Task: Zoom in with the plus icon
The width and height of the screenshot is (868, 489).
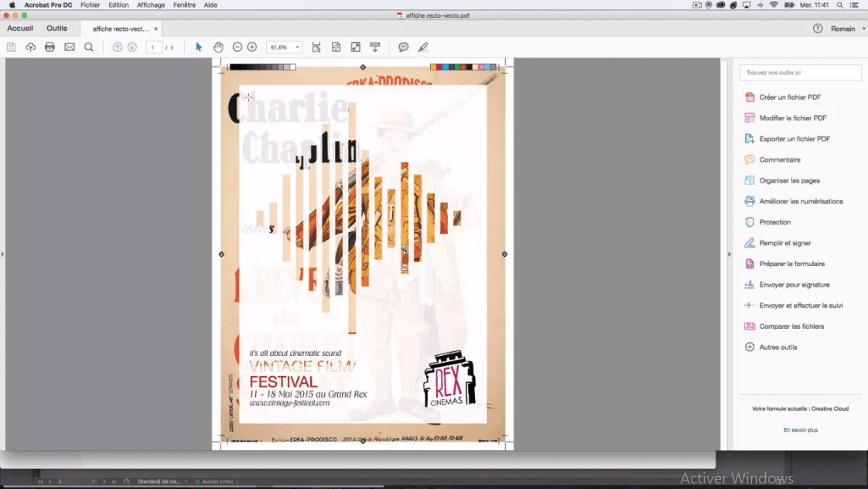Action: (251, 46)
